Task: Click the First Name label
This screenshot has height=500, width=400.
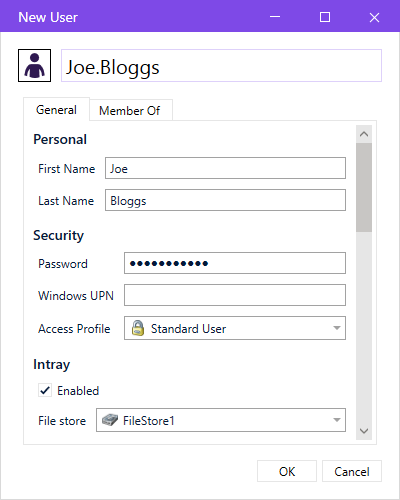Action: [67, 169]
